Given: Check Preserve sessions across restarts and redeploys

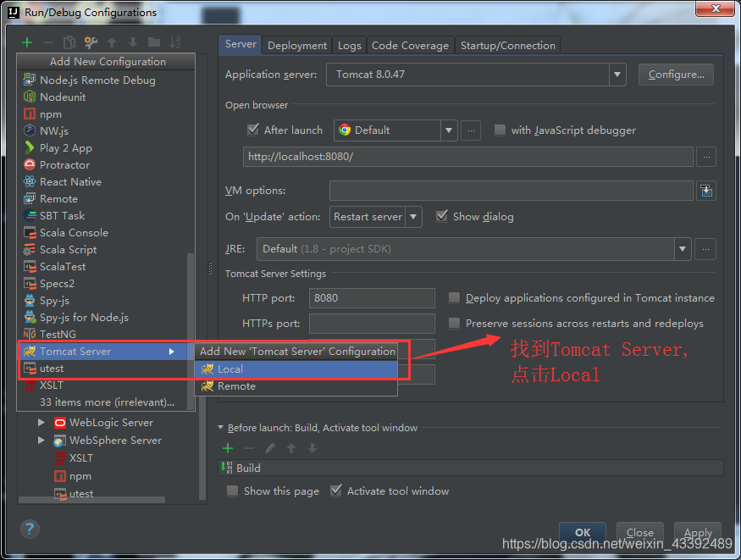Looking at the screenshot, I should pos(454,324).
